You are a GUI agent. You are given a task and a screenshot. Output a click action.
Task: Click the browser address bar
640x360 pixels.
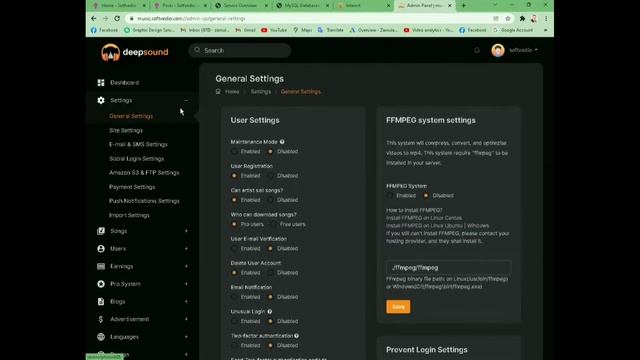[x=310, y=18]
